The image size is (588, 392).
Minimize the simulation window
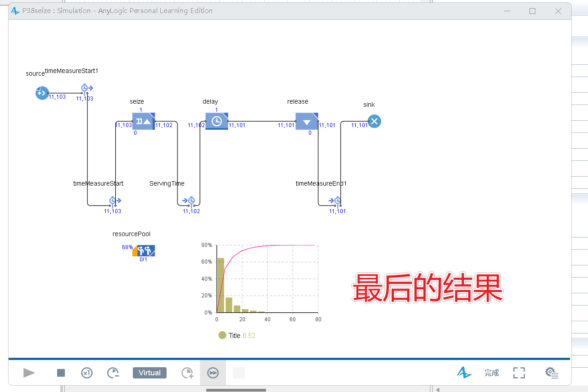[x=507, y=11]
